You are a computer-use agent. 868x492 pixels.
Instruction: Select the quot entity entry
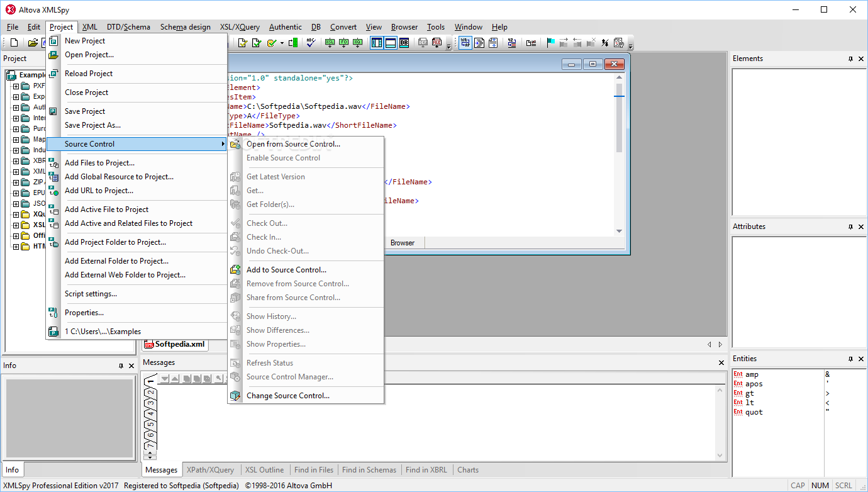[754, 412]
